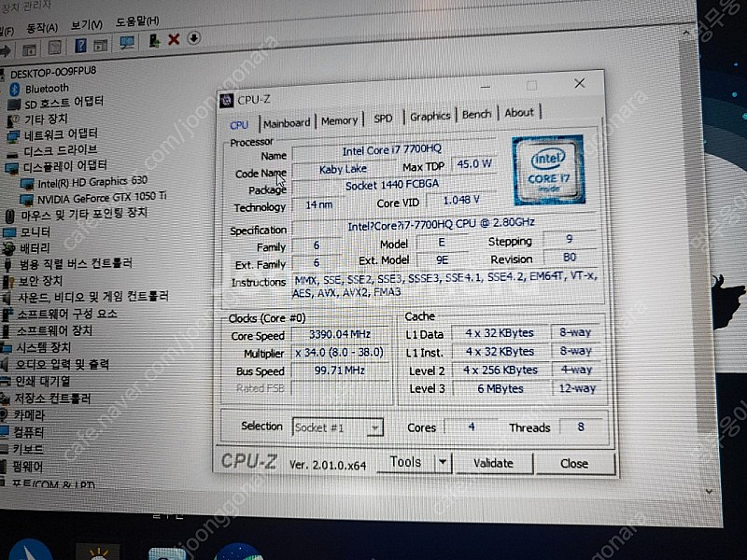Select the 소프트웨어 장치 category

54,331
